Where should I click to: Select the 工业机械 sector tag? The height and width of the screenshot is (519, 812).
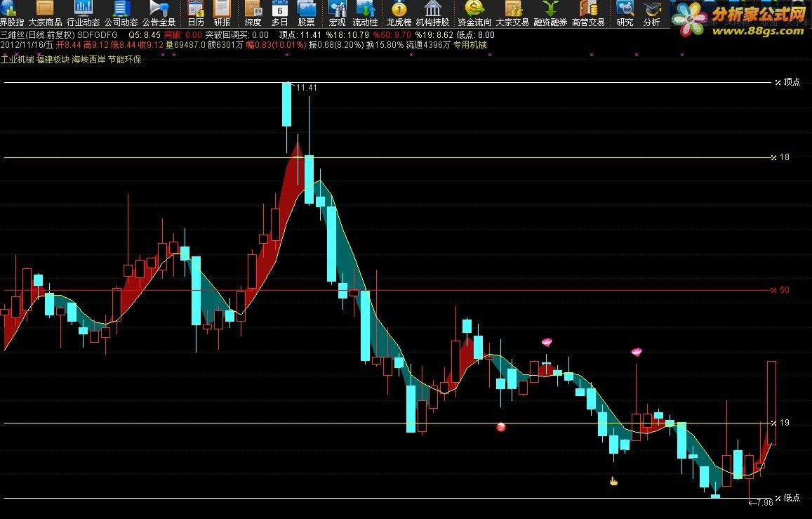tap(17, 60)
